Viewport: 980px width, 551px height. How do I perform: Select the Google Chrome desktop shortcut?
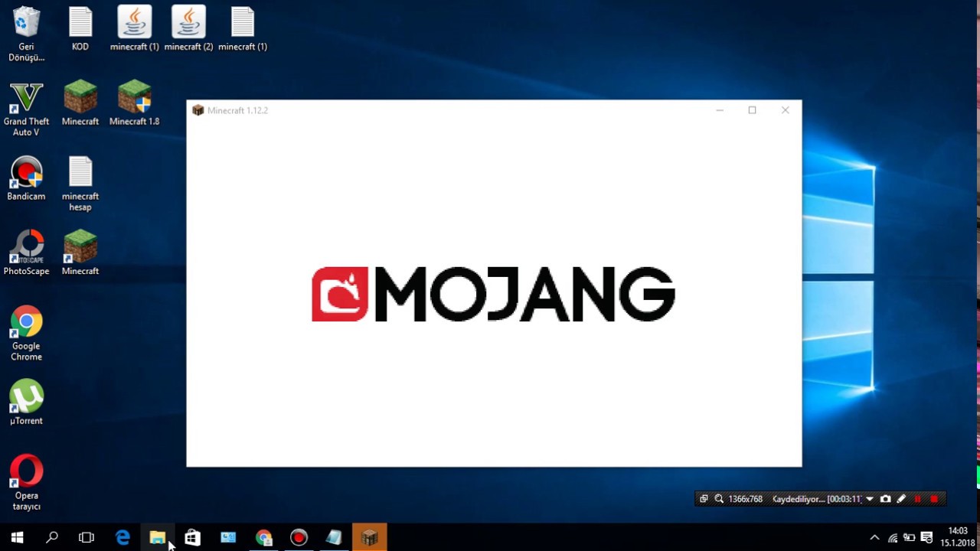click(26, 334)
